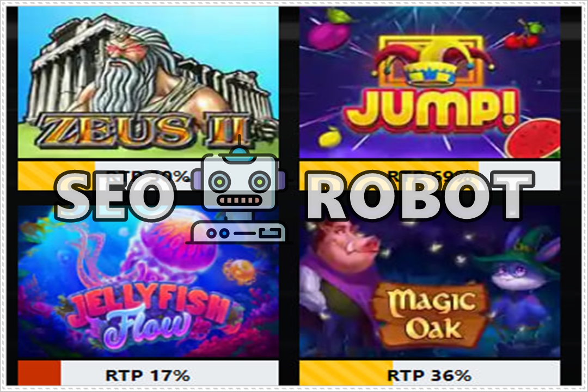Open the Magic Oak game thumbnail

[x=430, y=282]
